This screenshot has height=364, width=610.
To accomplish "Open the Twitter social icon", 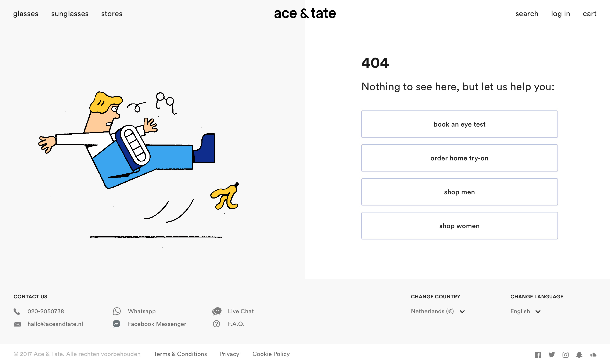I will tap(552, 355).
